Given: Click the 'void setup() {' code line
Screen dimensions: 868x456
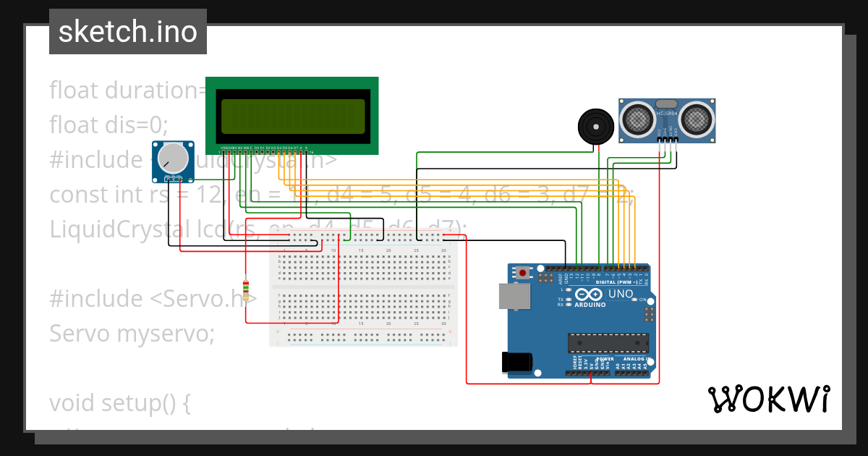Looking at the screenshot, I should (x=120, y=403).
